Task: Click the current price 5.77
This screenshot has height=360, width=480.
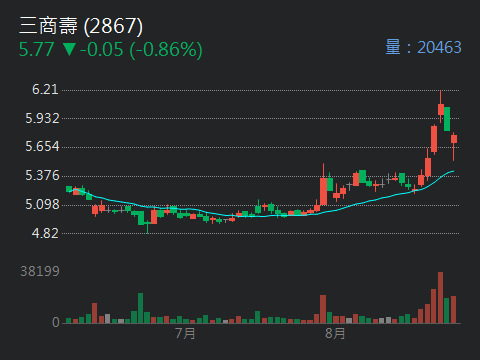Action: 36,50
